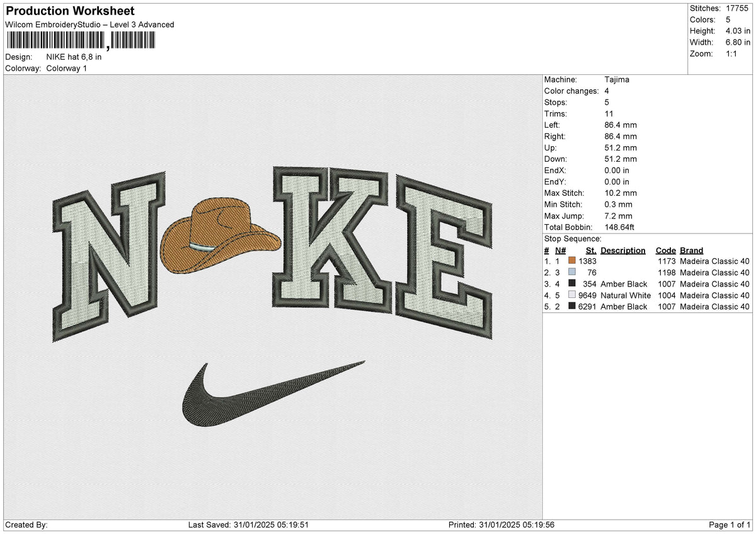
Task: Select the 'Left:' measurement of 86.4 mm
Action: coord(621,125)
